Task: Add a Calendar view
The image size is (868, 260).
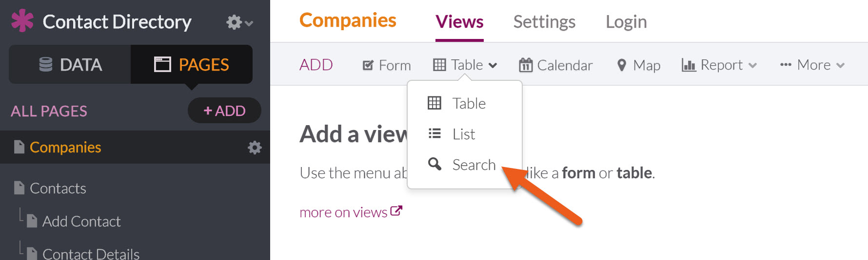Action: (555, 65)
